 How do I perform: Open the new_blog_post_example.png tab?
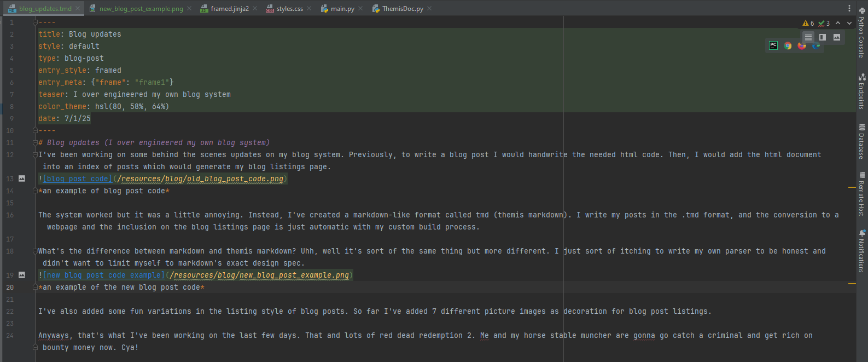point(141,8)
